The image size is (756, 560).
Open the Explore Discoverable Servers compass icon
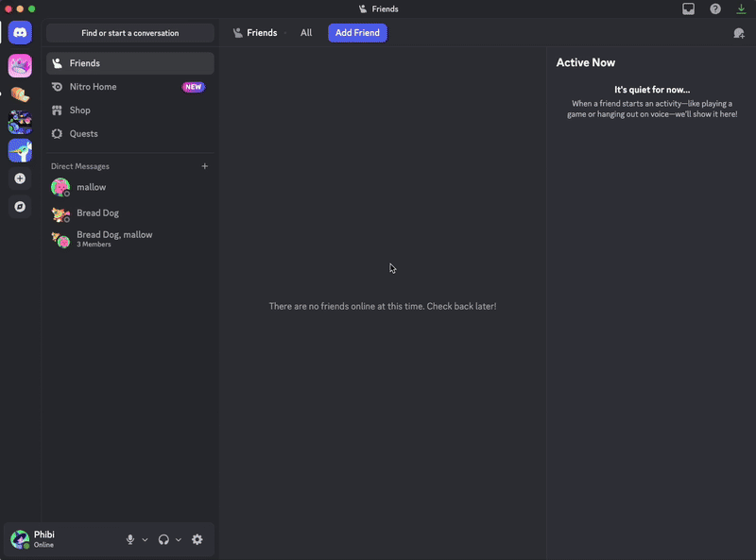[20, 206]
